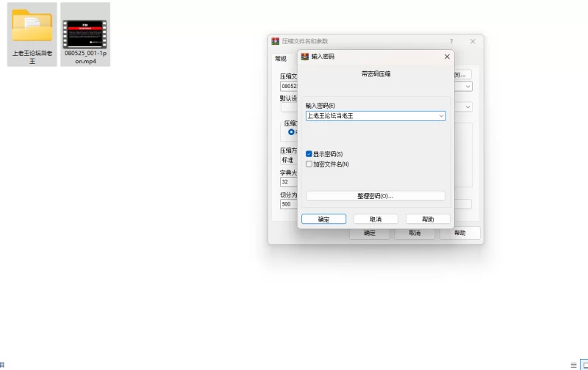Viewport: 588px width, 370px height.
Task: Click 帮助 in the 压缩文件名和参数 window
Action: [460, 233]
